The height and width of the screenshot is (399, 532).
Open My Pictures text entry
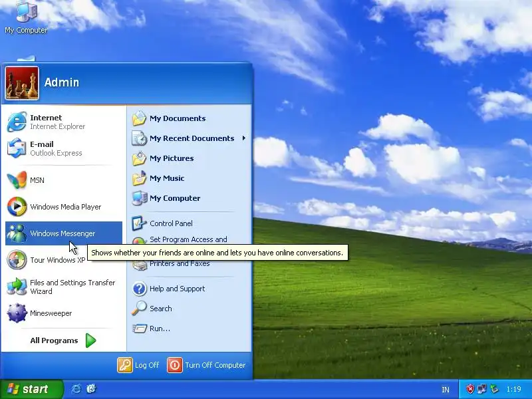(x=172, y=158)
